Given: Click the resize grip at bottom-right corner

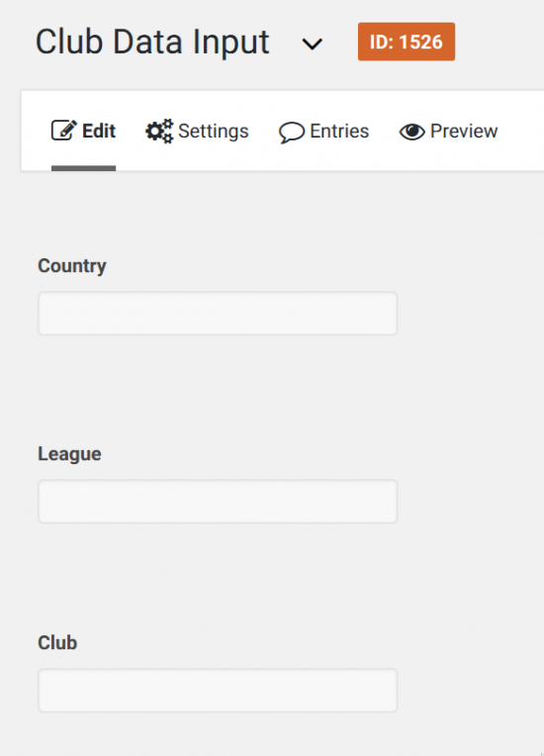Looking at the screenshot, I should 541,753.
